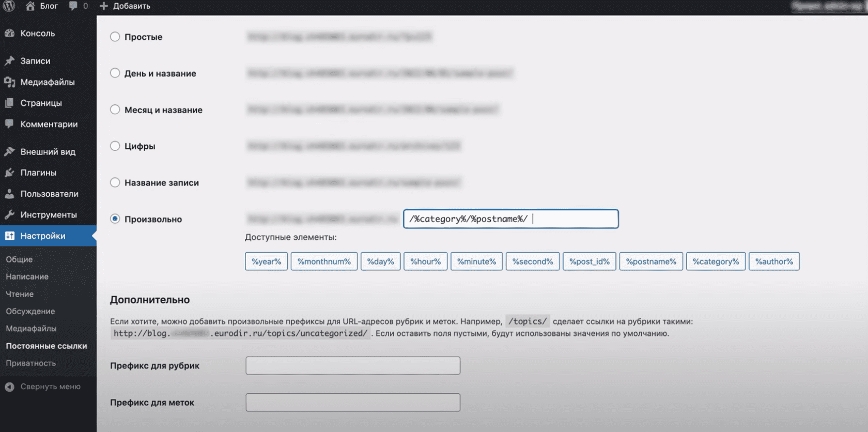Choose the Название записи radio button
The image size is (868, 432).
pos(115,182)
